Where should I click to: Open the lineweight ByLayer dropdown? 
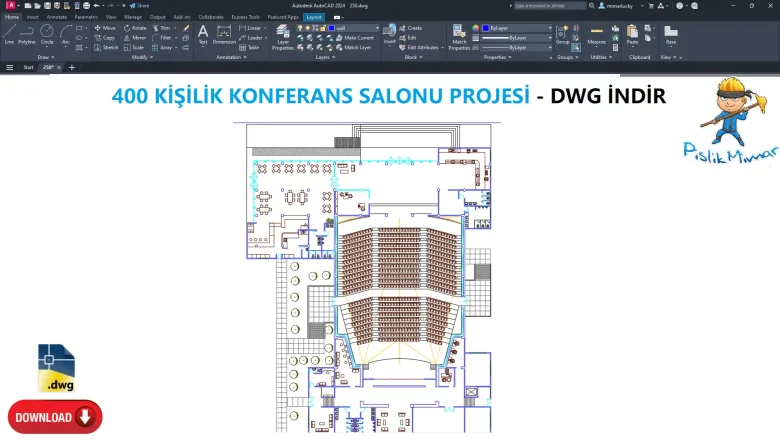516,38
